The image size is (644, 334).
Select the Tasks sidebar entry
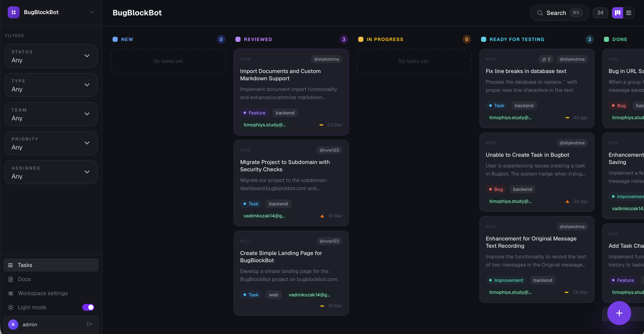tap(25, 265)
